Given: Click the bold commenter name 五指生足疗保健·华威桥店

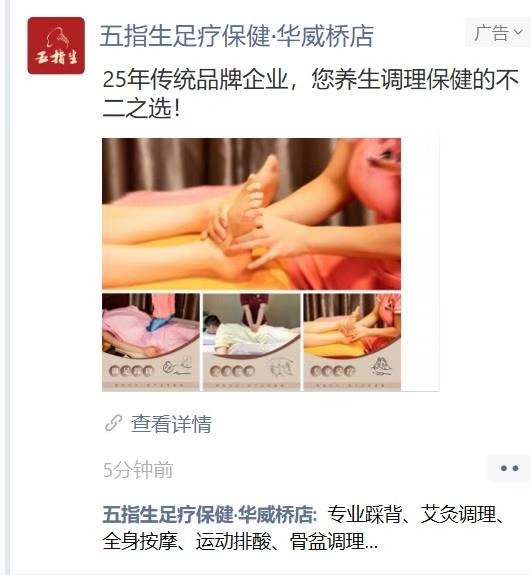Looking at the screenshot, I should (x=209, y=514).
